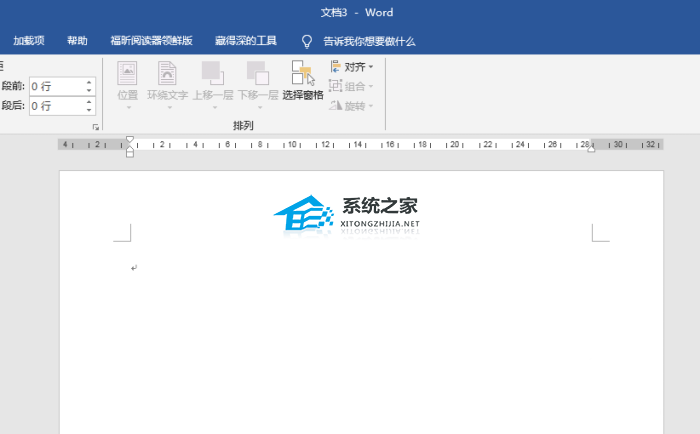
Task: Click the lightbulb Tell Me icon
Action: (x=308, y=41)
